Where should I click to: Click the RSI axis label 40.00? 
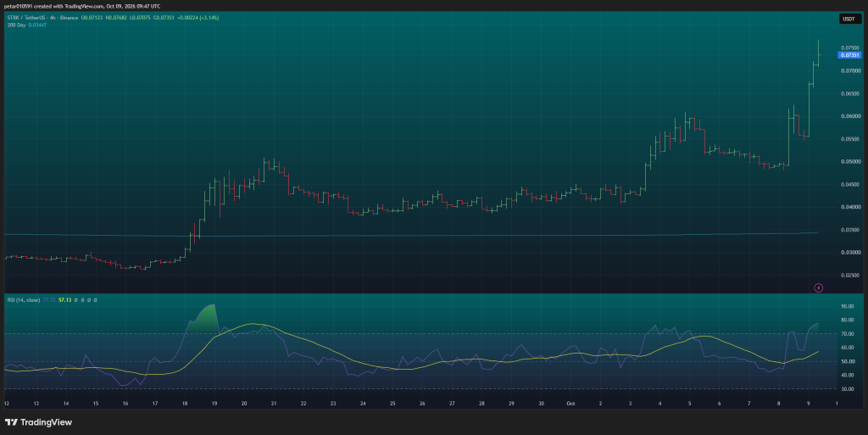848,376
